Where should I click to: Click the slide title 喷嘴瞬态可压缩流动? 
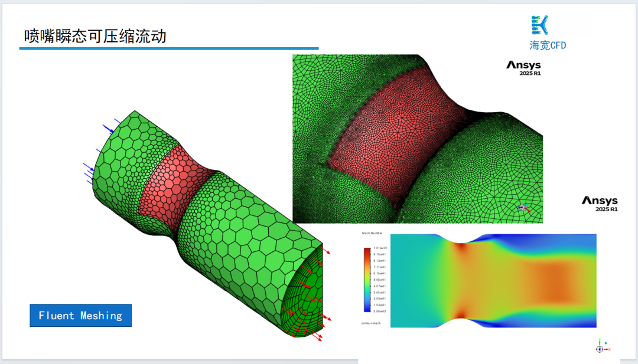tap(95, 36)
